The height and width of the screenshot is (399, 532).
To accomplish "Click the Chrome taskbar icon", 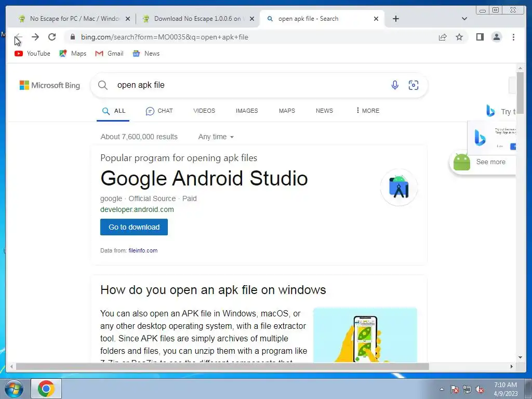I will pos(46,389).
